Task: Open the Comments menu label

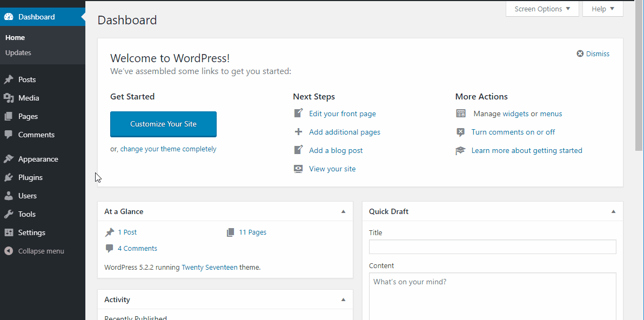Action: [x=36, y=135]
